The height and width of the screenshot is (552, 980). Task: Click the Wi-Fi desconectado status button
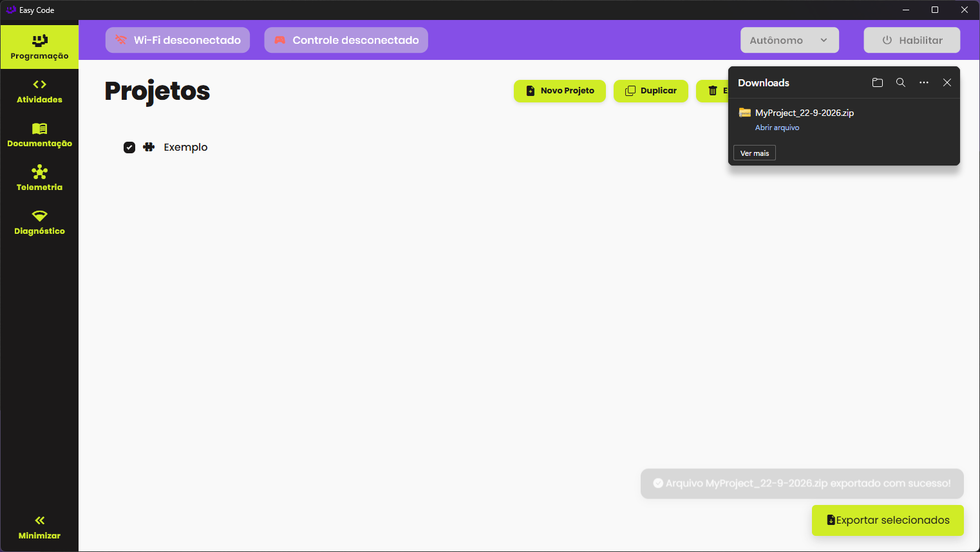[178, 40]
